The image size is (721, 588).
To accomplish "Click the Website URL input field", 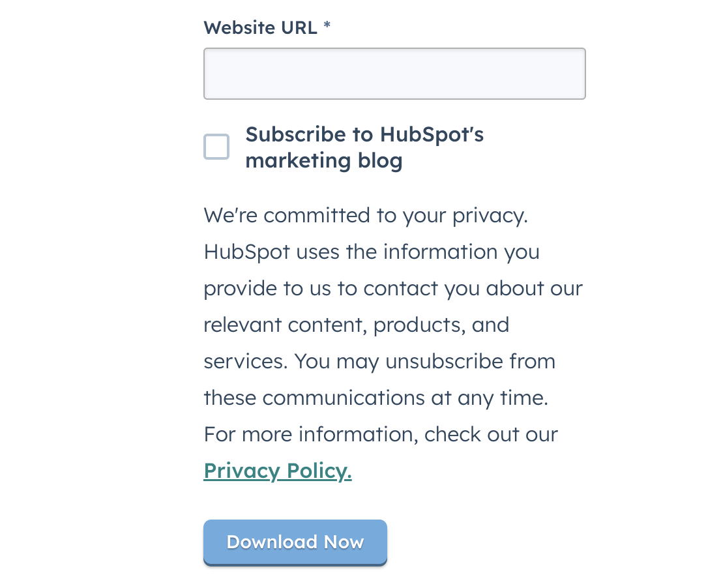I will 394,74.
